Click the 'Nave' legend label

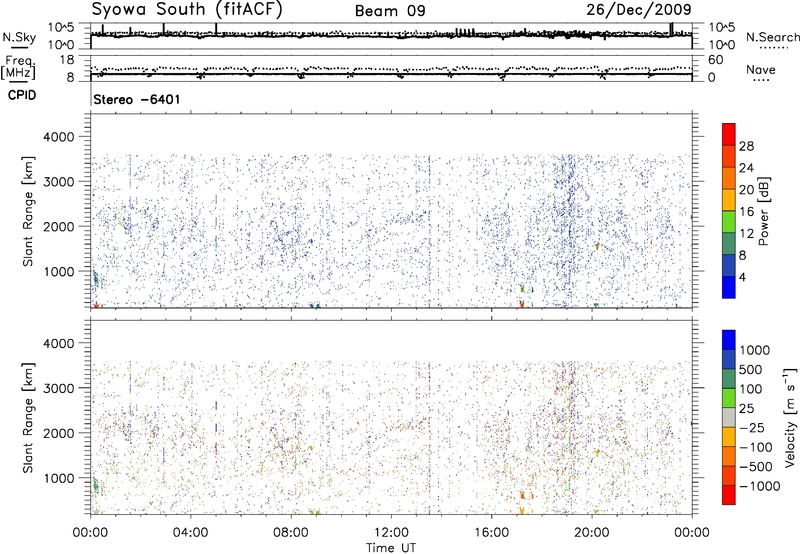(x=761, y=70)
